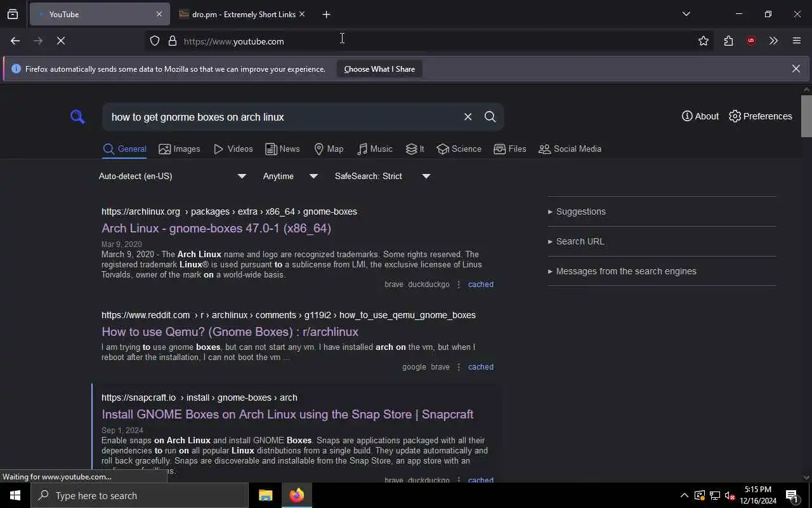
Task: Open cached link for archlinux.org result
Action: coord(480,284)
